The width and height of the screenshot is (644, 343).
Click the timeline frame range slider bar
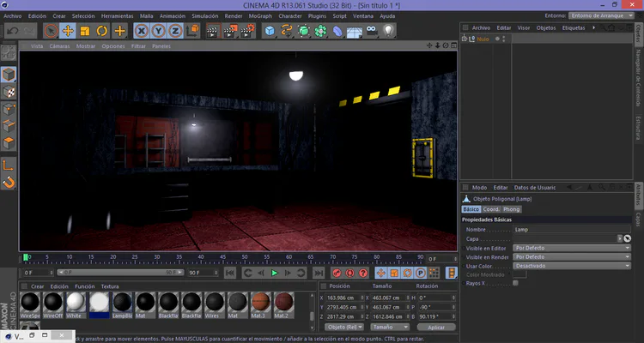[x=120, y=273]
